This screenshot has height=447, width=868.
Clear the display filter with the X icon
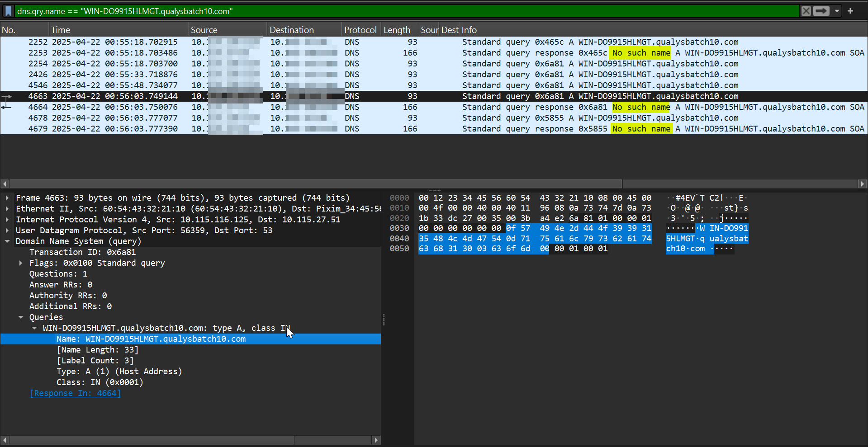[806, 11]
